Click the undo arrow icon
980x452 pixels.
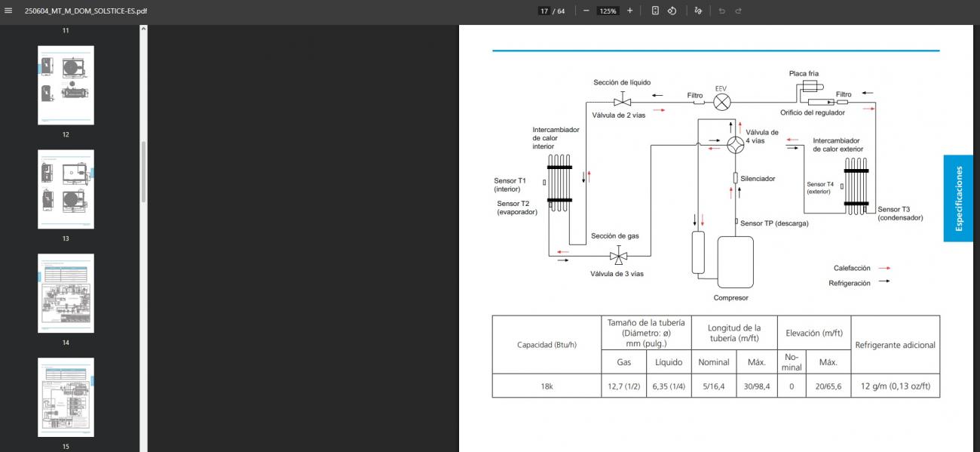pos(721,11)
